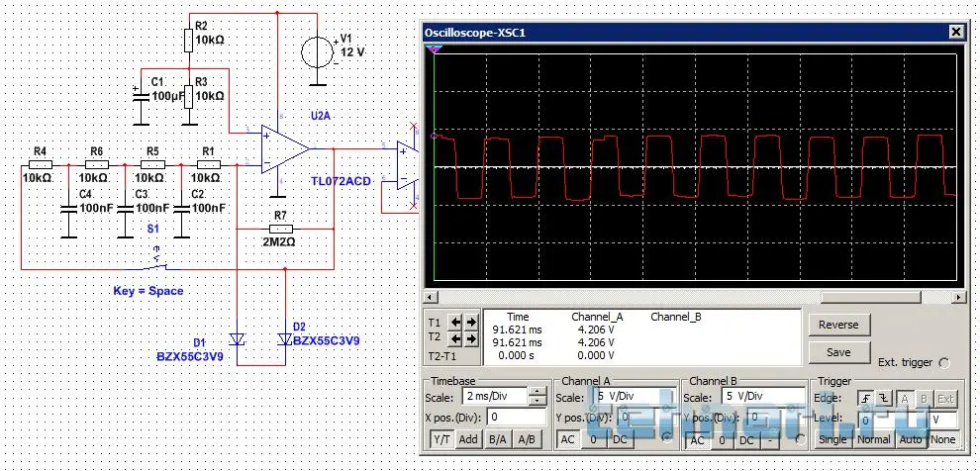Select resistor R2 symbol
The width and height of the screenshot is (980, 471).
point(188,42)
